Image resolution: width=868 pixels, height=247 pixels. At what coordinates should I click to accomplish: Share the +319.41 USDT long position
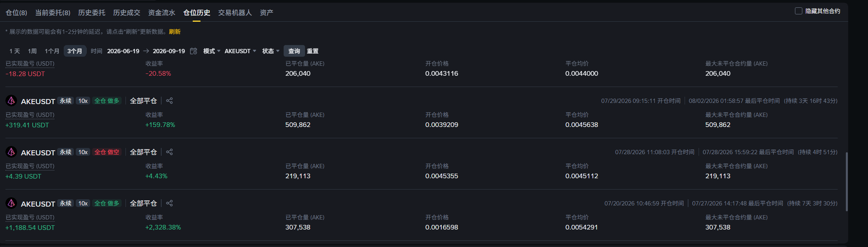pos(169,101)
